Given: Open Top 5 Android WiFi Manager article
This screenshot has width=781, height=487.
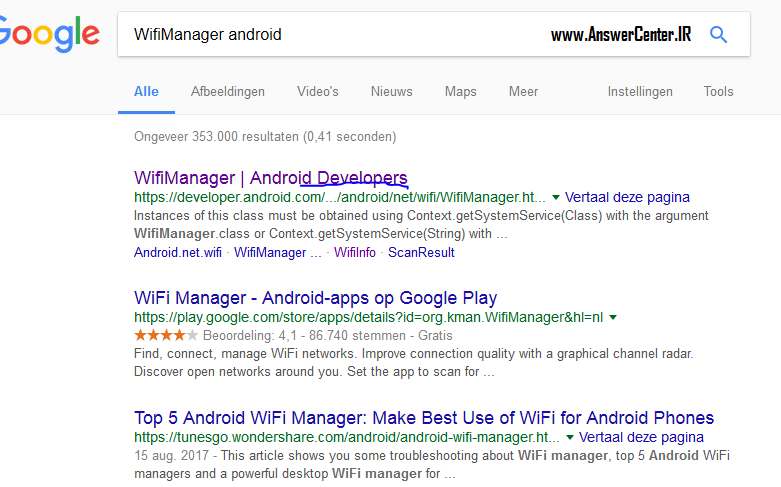Looking at the screenshot, I should (424, 418).
